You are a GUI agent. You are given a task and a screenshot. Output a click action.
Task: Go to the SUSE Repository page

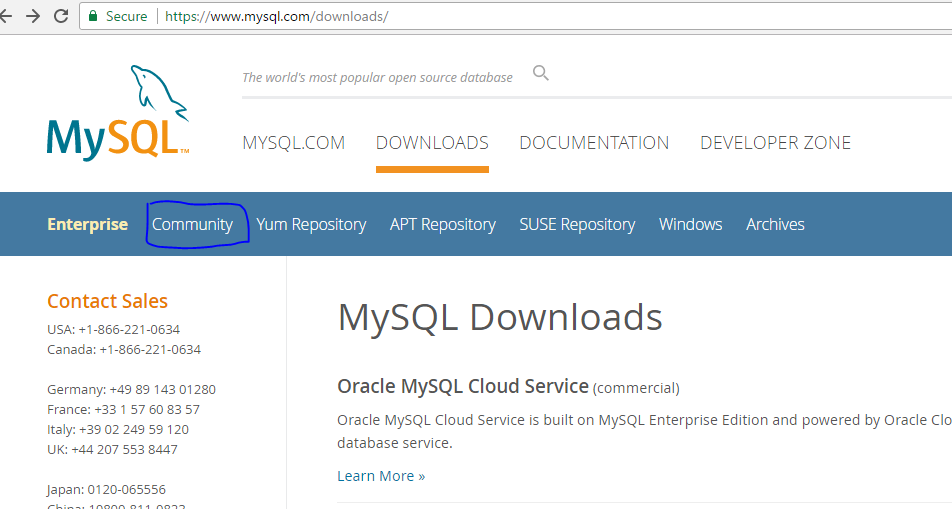577,224
